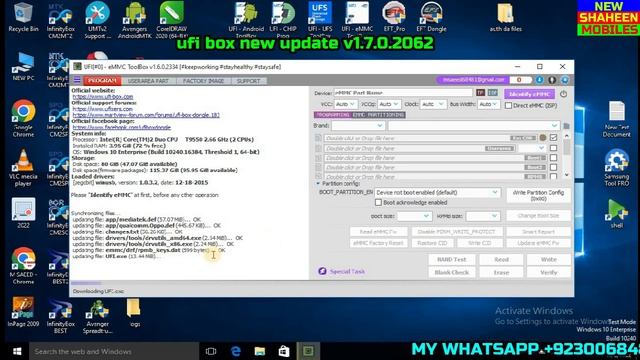Image resolution: width=640 pixels, height=360 pixels.
Task: Select the PROGRAMMING sub-tab
Action: 333,115
